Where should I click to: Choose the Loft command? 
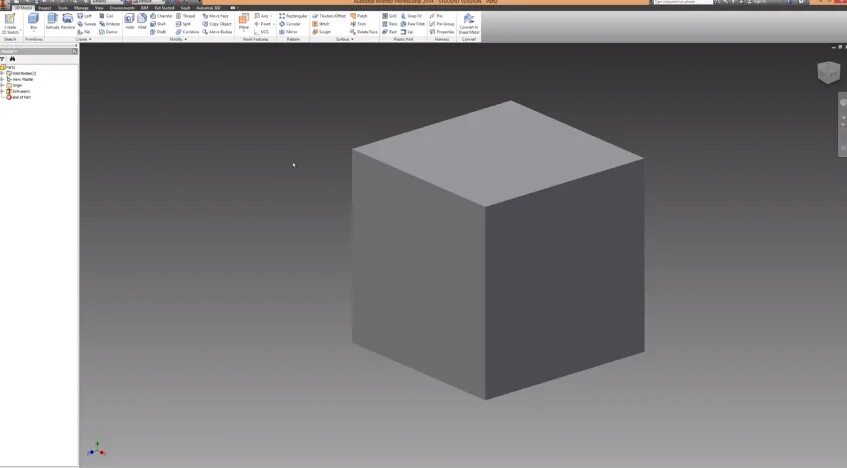(x=84, y=16)
